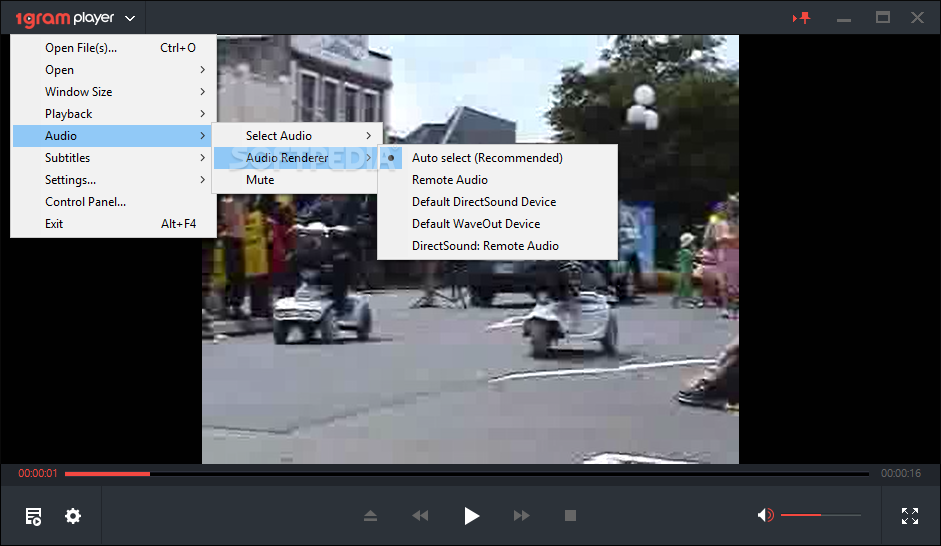This screenshot has height=546, width=941.
Task: Open settings gear icon in bottom bar
Action: coord(73,516)
